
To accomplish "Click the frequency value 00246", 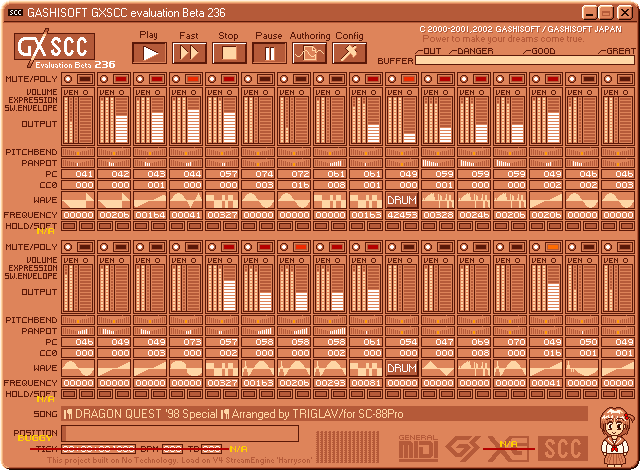I will 474,215.
